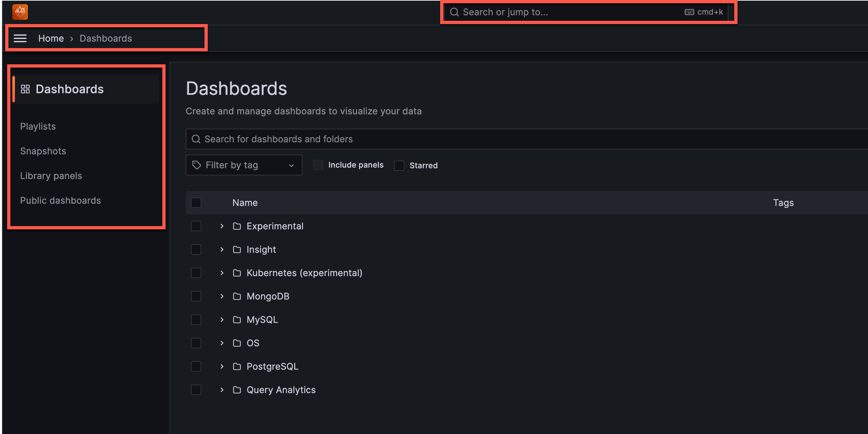Select Snapshots in the sidebar
Screen dimensions: 868x434
[43, 151]
